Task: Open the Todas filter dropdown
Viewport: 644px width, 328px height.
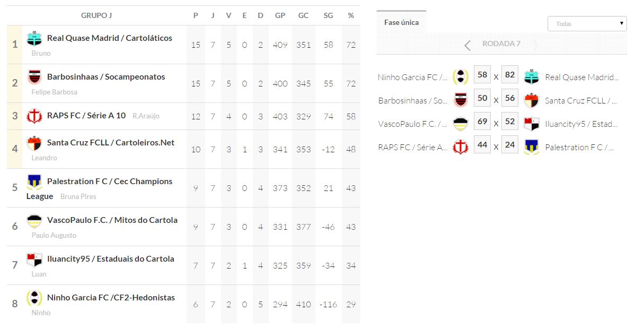Action: [587, 24]
